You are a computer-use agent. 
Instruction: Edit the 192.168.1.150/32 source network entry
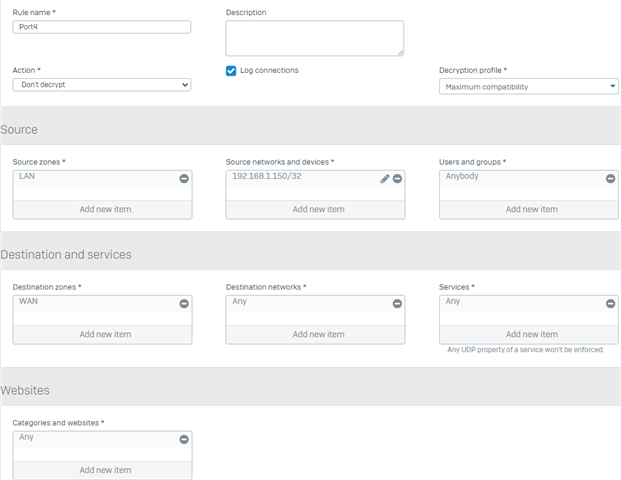(385, 179)
